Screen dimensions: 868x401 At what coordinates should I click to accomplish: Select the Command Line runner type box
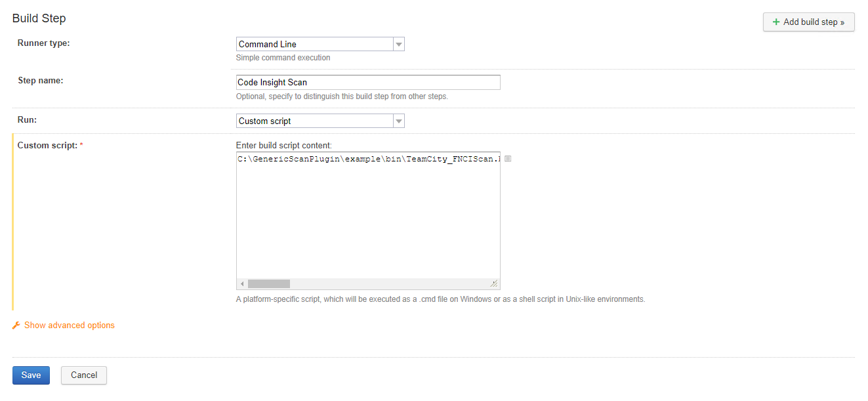(314, 45)
